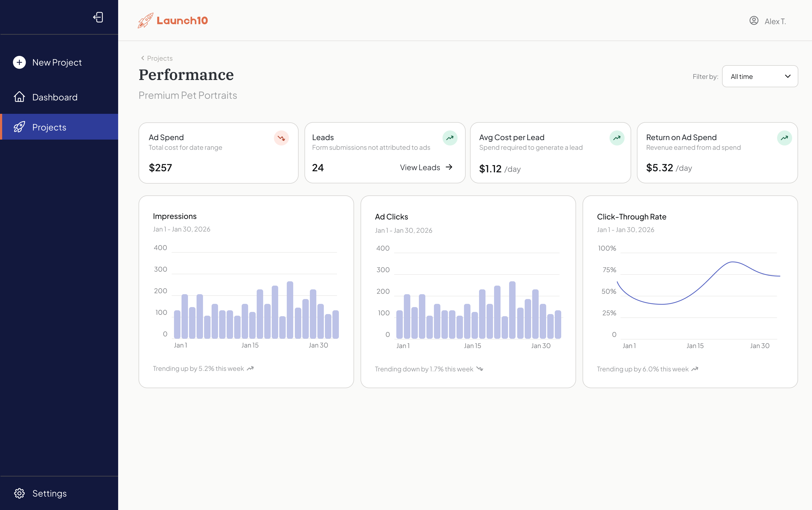This screenshot has height=510, width=812.
Task: Collapse back using the Projects breadcrumb chevron
Action: pyautogui.click(x=142, y=58)
